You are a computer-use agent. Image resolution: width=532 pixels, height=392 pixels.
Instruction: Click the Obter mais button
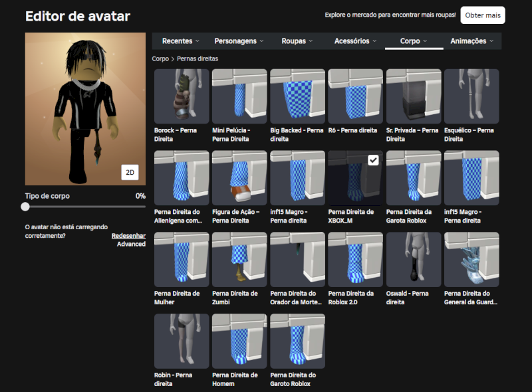point(483,15)
